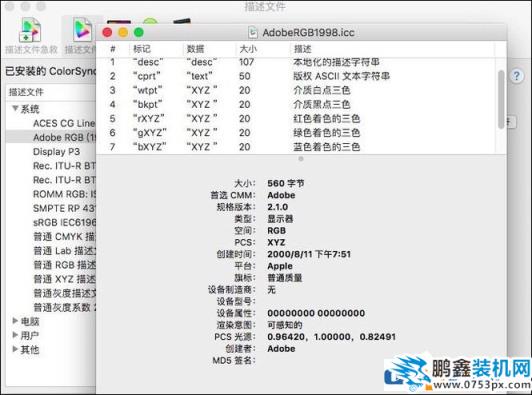Click the 2.1.0 version value
532x395 pixels.
[x=278, y=207]
